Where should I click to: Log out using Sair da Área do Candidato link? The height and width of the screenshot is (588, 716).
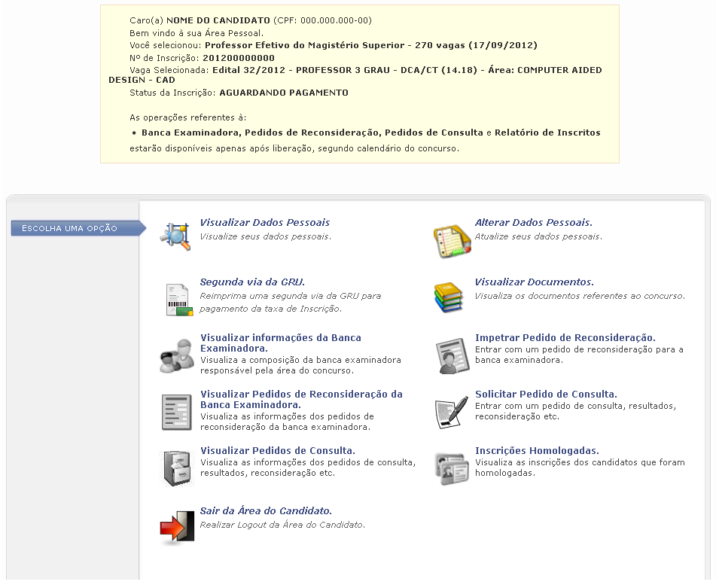266,511
